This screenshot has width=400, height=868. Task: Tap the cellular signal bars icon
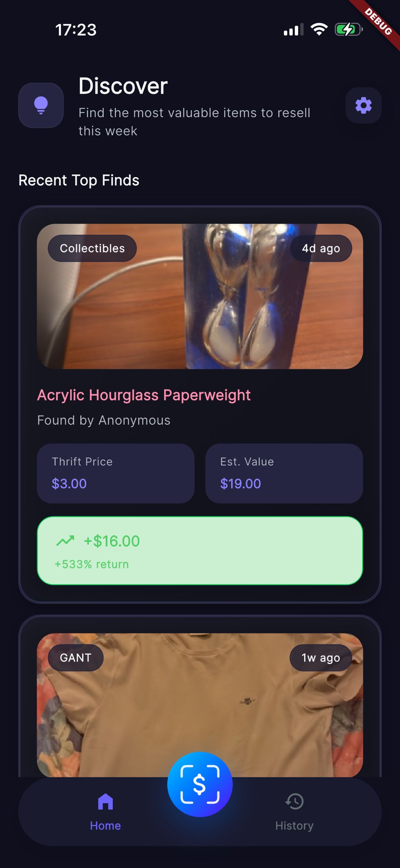point(294,30)
